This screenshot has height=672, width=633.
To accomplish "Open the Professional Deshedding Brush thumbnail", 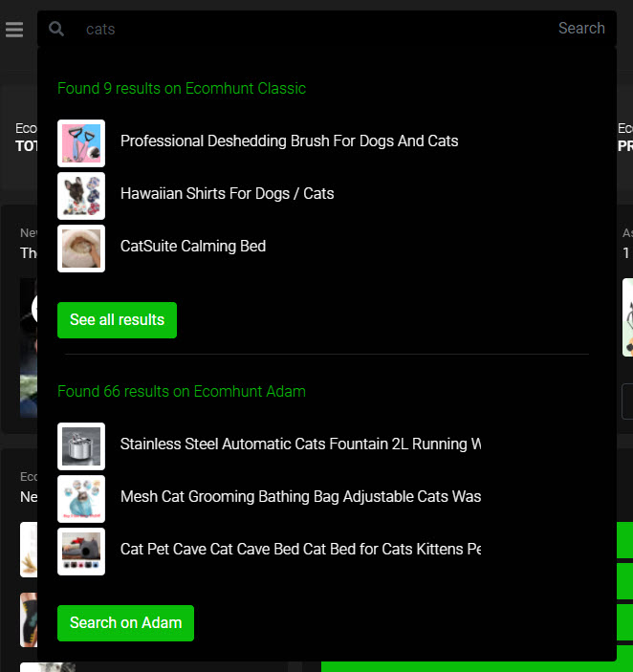I will tap(81, 143).
